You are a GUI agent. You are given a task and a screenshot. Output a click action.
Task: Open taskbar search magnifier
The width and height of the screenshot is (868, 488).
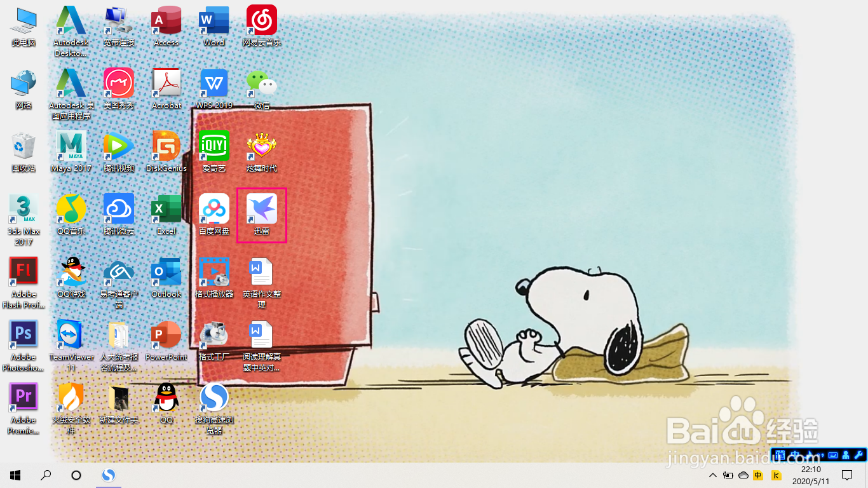pos(46,475)
